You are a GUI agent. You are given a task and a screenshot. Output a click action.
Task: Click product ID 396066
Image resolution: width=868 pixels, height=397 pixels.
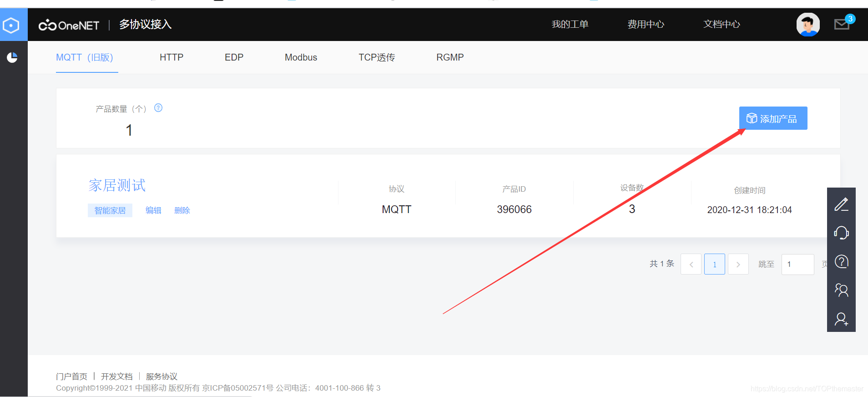514,209
